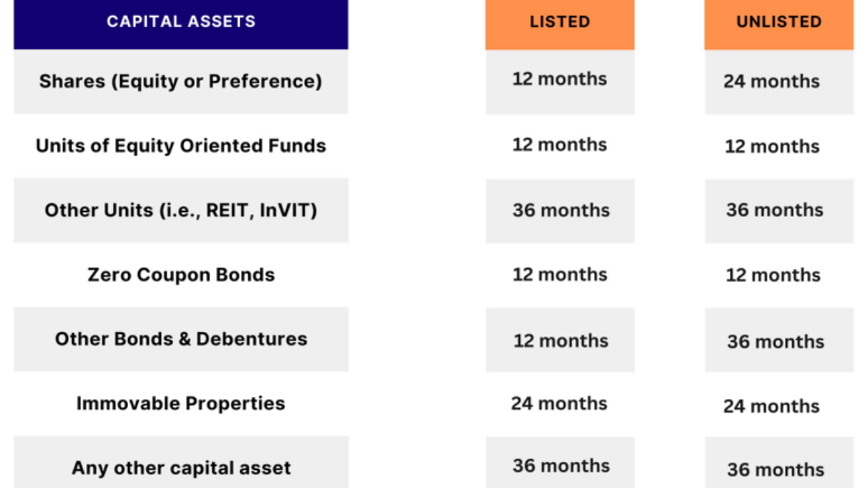Screen dimensions: 868x488
Task: Select Units of Equity Oriented Funds label
Action: coord(181,145)
